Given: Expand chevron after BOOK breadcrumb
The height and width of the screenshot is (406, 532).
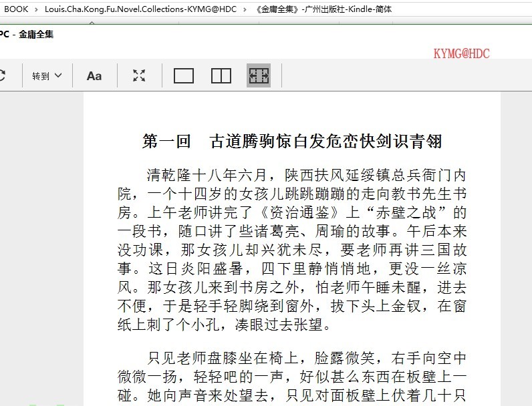Looking at the screenshot, I should point(36,9).
